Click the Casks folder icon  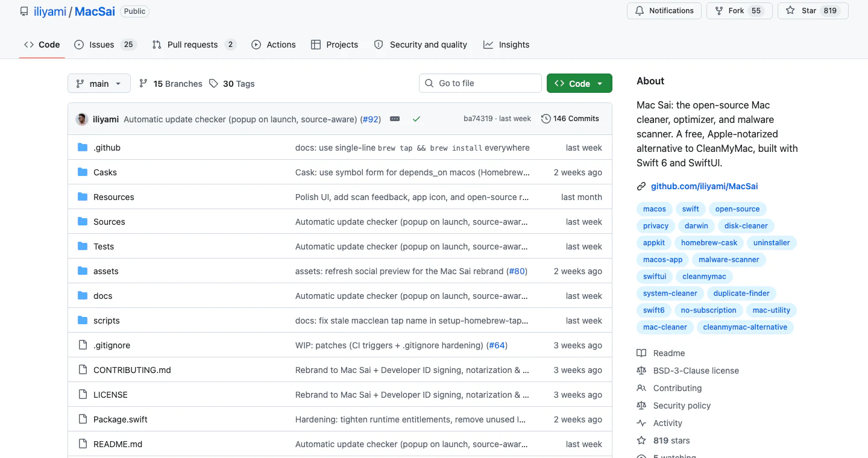pyautogui.click(x=83, y=172)
